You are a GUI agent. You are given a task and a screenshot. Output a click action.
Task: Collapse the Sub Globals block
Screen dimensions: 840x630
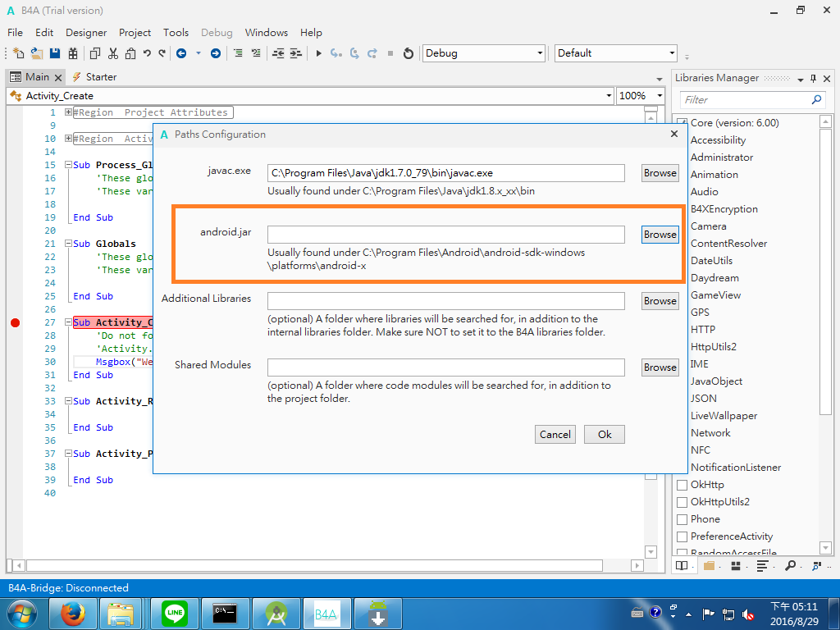pos(68,244)
